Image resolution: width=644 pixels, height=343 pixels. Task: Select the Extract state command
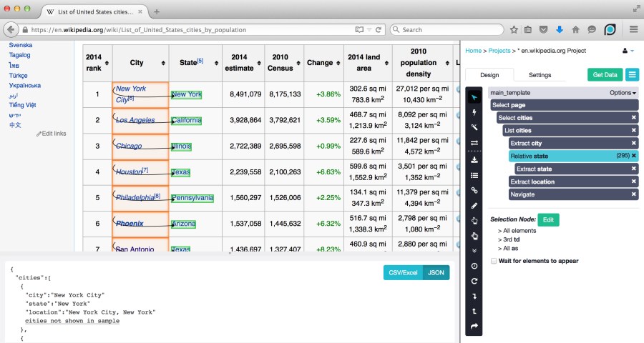(x=577, y=169)
